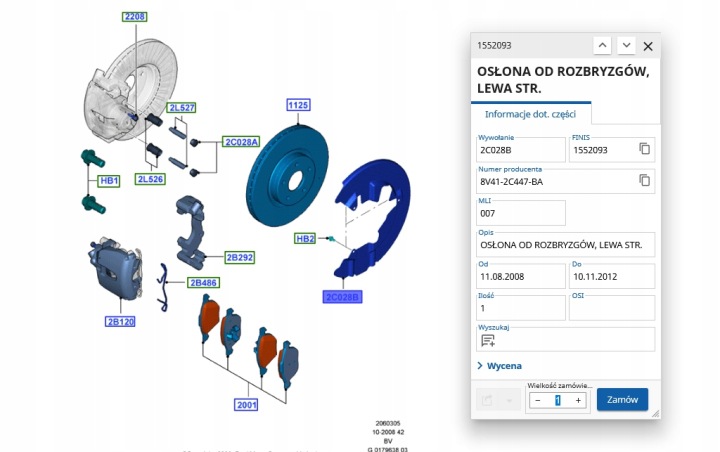Close the part details panel
720x452 pixels.
[648, 46]
